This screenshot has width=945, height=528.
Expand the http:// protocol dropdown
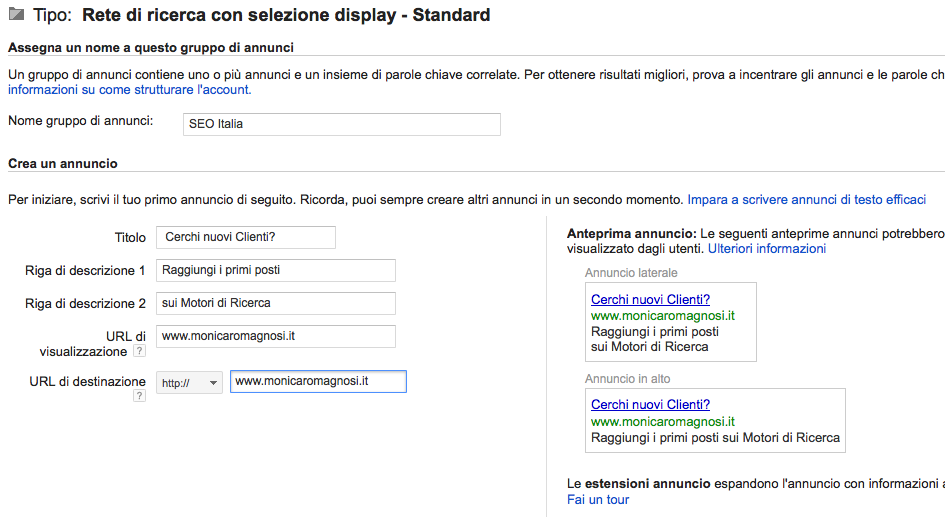(x=189, y=383)
